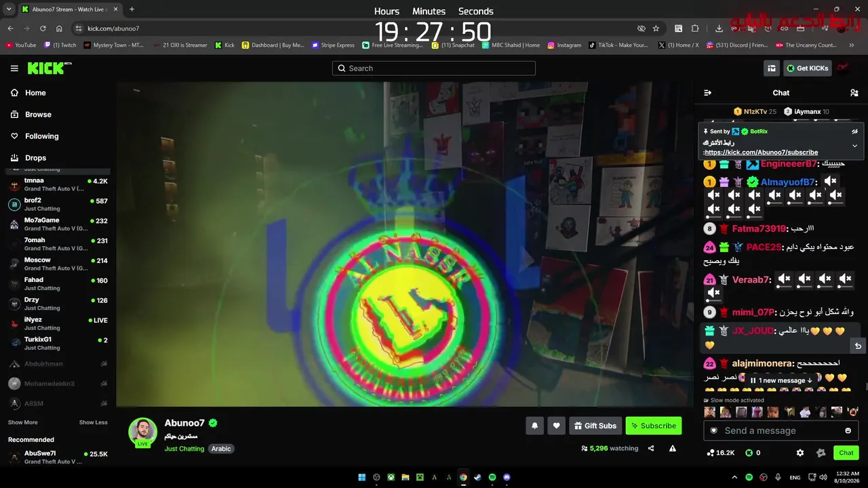Image resolution: width=868 pixels, height=488 pixels.
Task: Subscribe to Abunoo7
Action: tap(654, 426)
